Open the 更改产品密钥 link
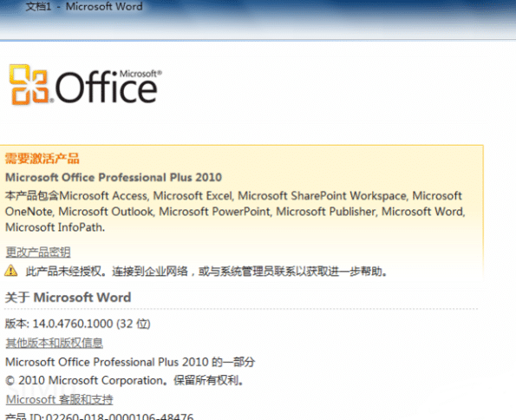This screenshot has height=420, width=516. pos(38,252)
